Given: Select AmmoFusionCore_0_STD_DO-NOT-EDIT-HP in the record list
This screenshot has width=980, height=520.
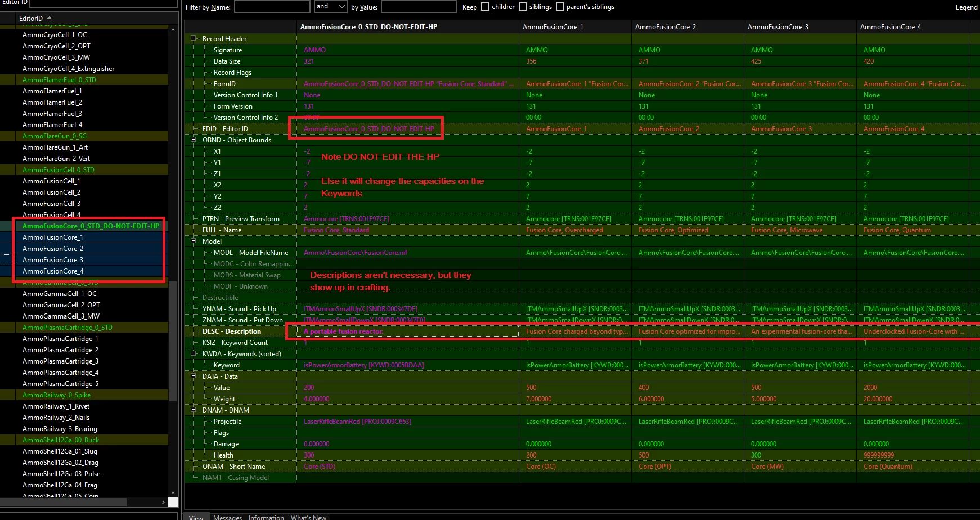Looking at the screenshot, I should tap(91, 226).
